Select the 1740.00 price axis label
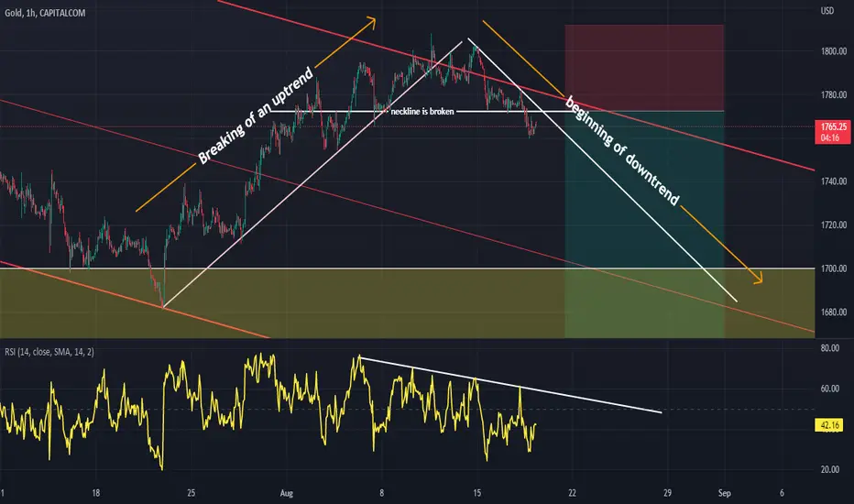The image size is (854, 504). pos(834,181)
